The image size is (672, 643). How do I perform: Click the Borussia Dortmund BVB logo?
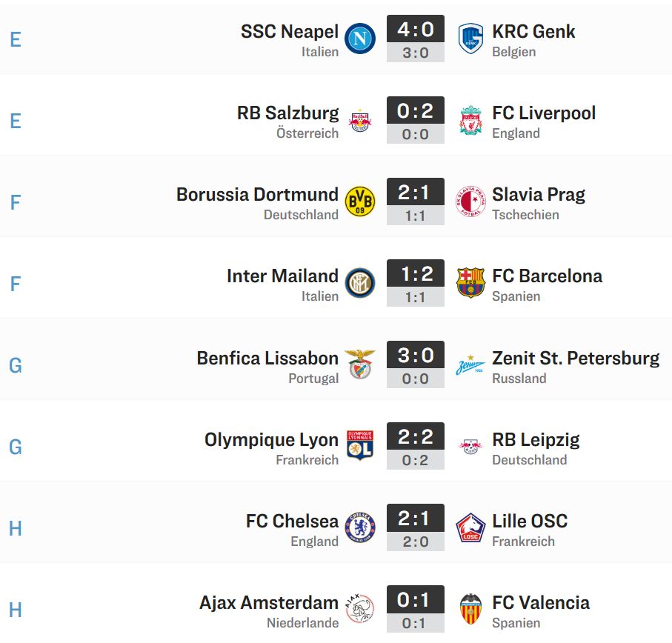click(x=360, y=201)
